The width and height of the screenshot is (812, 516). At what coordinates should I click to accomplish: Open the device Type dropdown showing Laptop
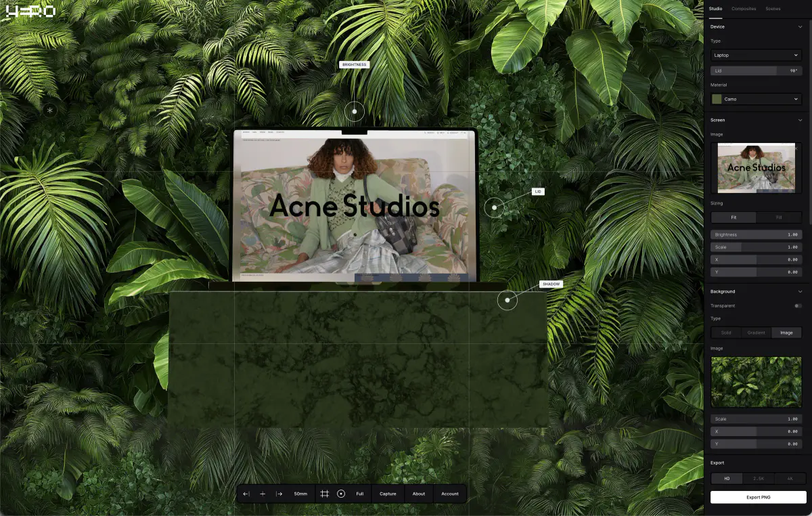click(x=756, y=55)
